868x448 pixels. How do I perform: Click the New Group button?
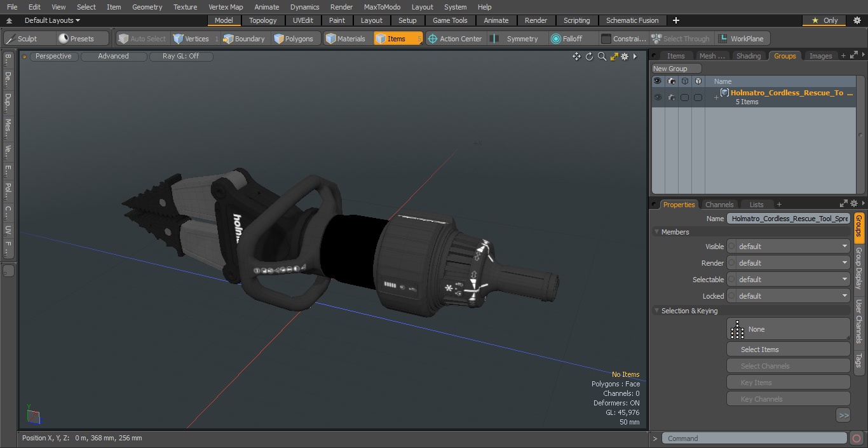click(x=676, y=69)
